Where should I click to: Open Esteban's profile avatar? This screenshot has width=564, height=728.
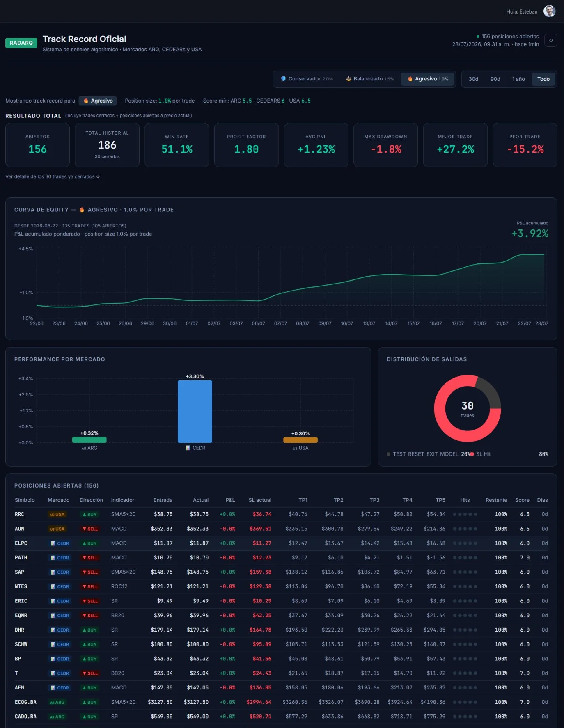coord(549,11)
